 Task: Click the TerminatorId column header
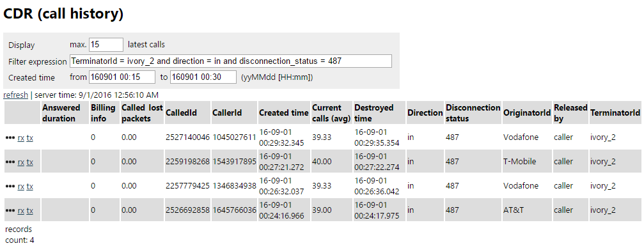coord(615,113)
